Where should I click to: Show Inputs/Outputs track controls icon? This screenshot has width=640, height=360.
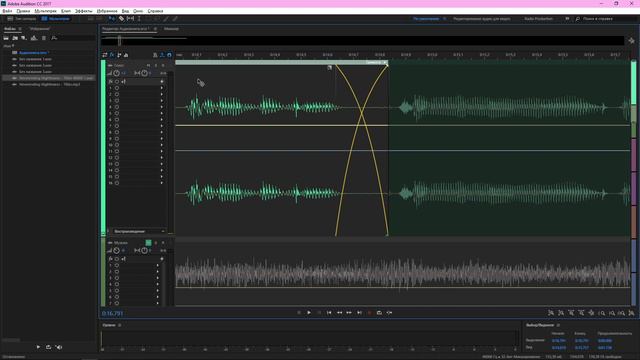(105, 55)
